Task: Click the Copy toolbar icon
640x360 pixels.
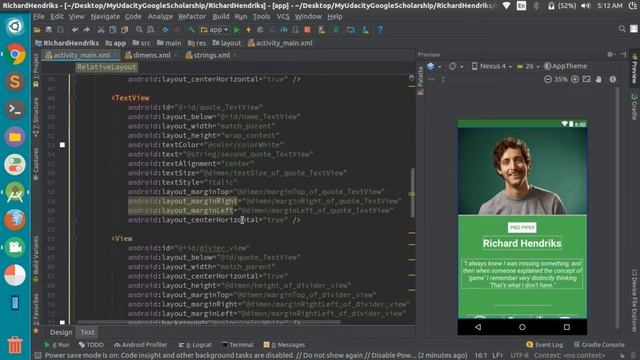Action: 113,30
